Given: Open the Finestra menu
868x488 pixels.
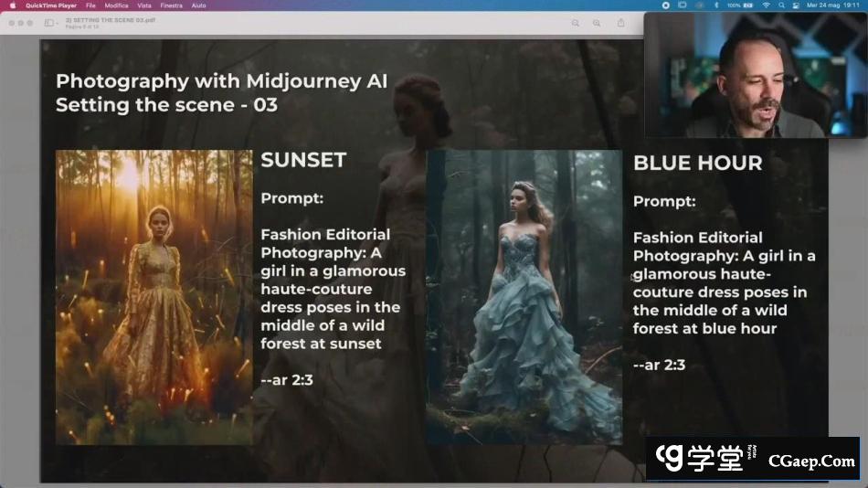Looking at the screenshot, I should (x=171, y=5).
